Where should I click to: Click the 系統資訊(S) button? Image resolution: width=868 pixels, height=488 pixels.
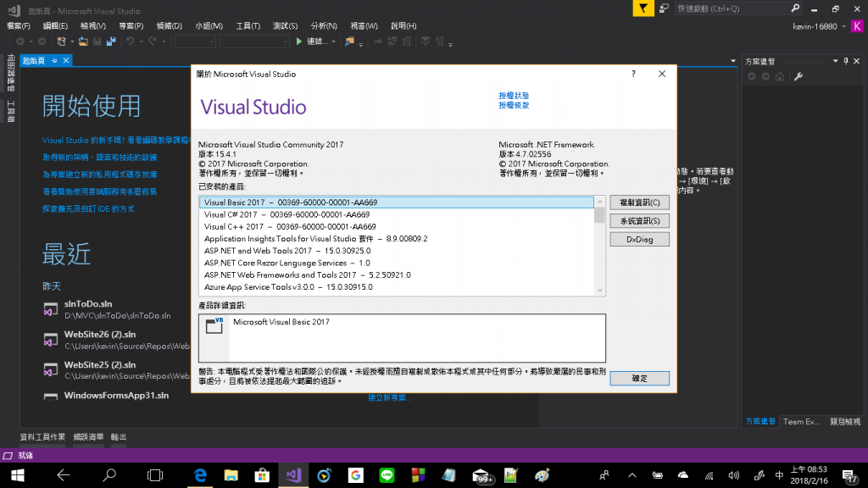click(x=639, y=221)
